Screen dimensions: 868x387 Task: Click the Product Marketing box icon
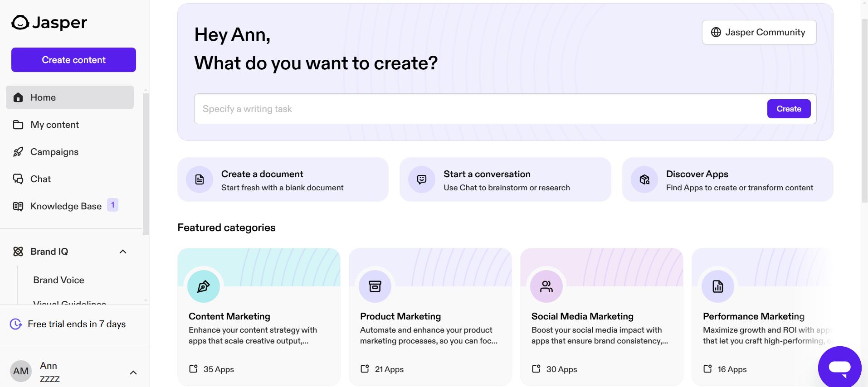(x=375, y=286)
